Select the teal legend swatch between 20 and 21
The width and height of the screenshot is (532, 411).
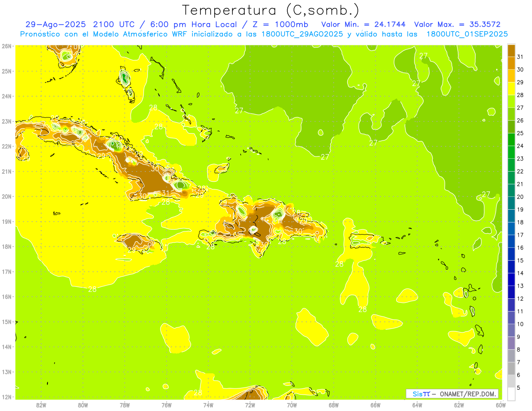click(511, 190)
